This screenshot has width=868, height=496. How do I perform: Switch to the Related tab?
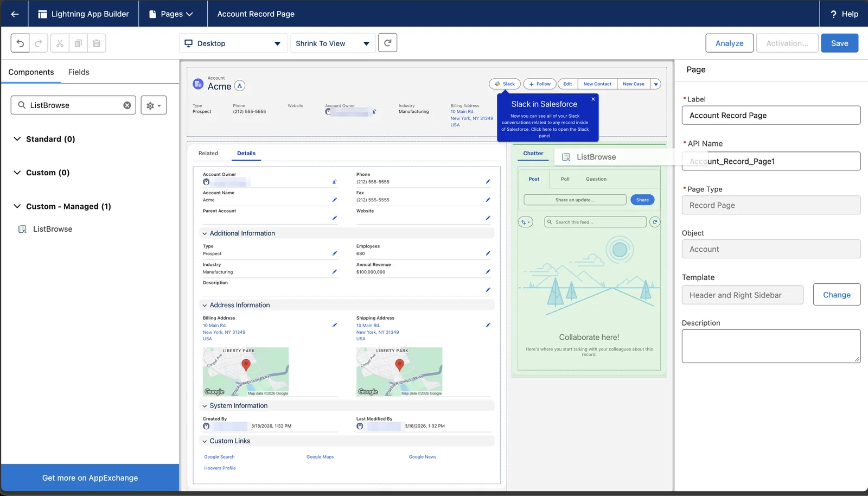[x=208, y=154]
